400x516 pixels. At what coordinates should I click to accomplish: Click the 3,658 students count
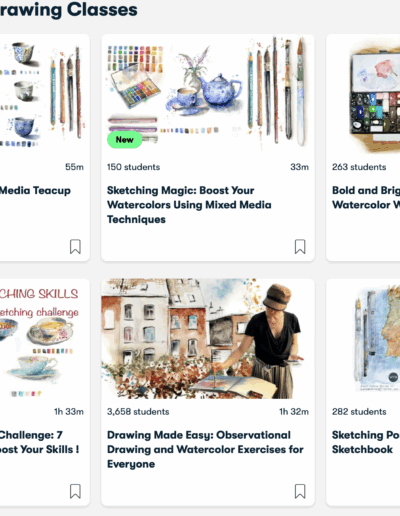[138, 412]
